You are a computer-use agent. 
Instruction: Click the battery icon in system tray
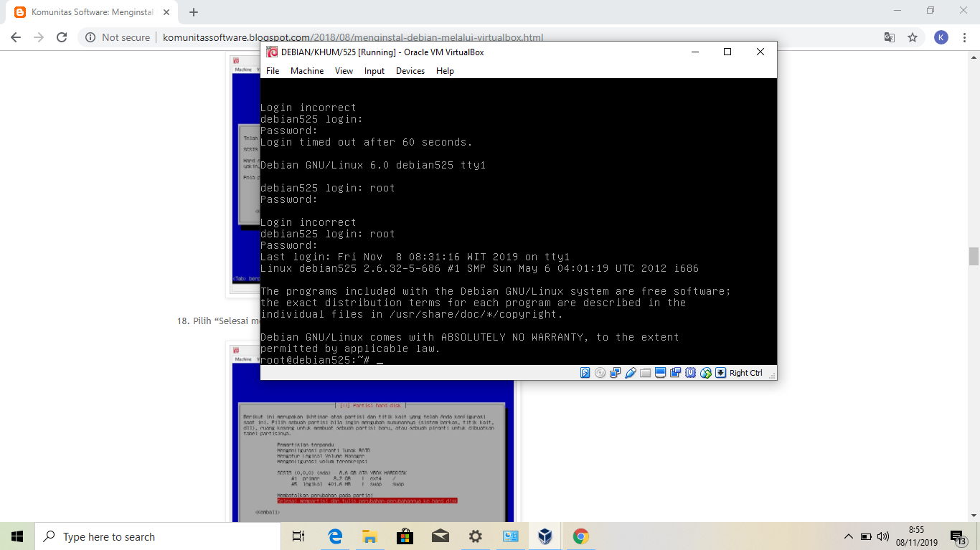coord(866,536)
